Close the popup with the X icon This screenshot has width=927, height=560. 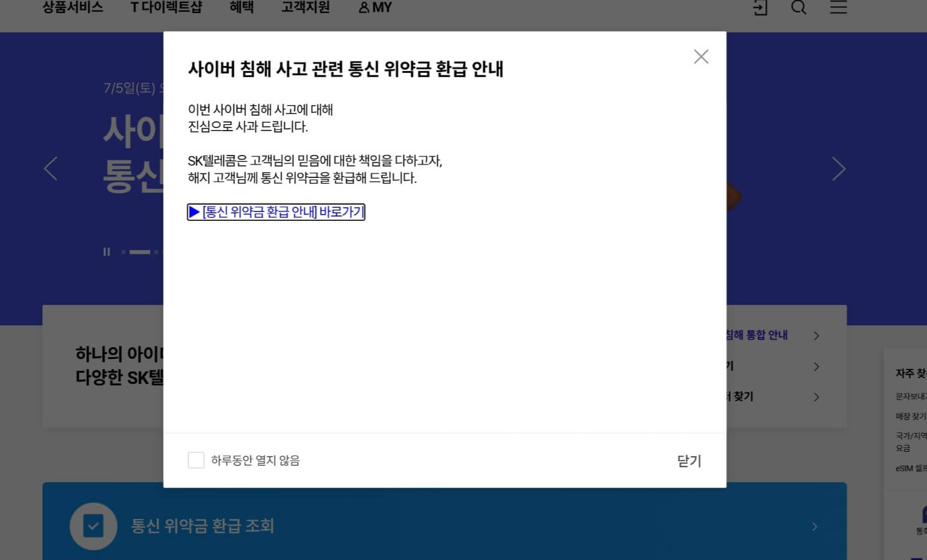pos(701,56)
